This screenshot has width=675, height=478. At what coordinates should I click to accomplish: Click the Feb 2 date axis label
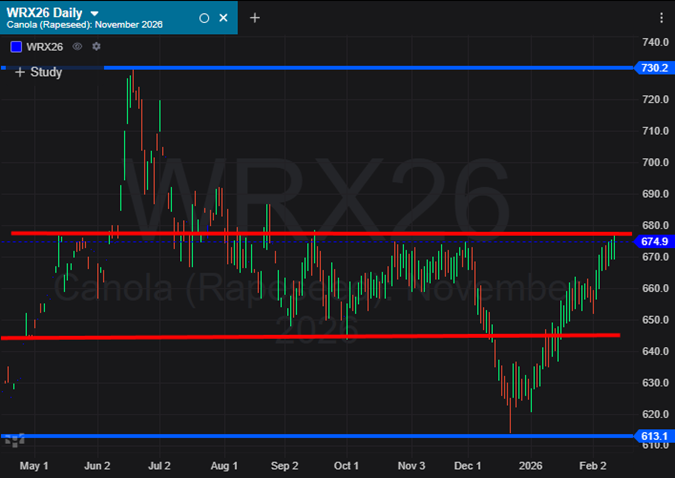tap(593, 466)
